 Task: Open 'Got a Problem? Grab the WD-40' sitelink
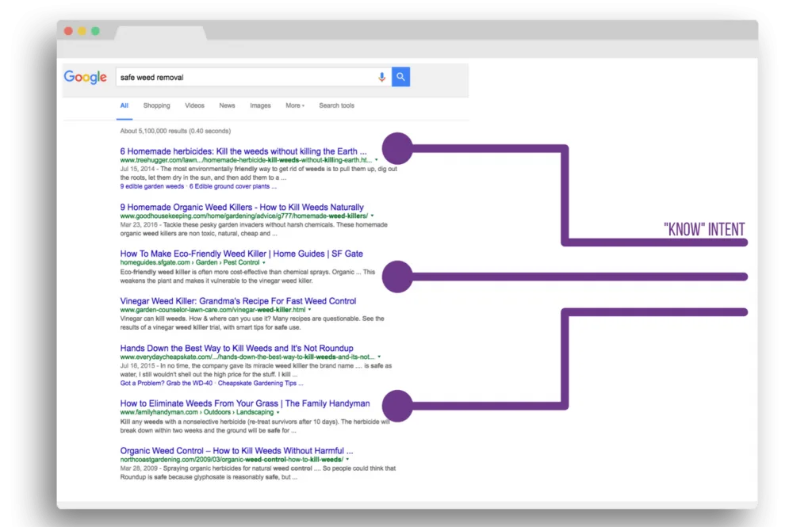(167, 384)
